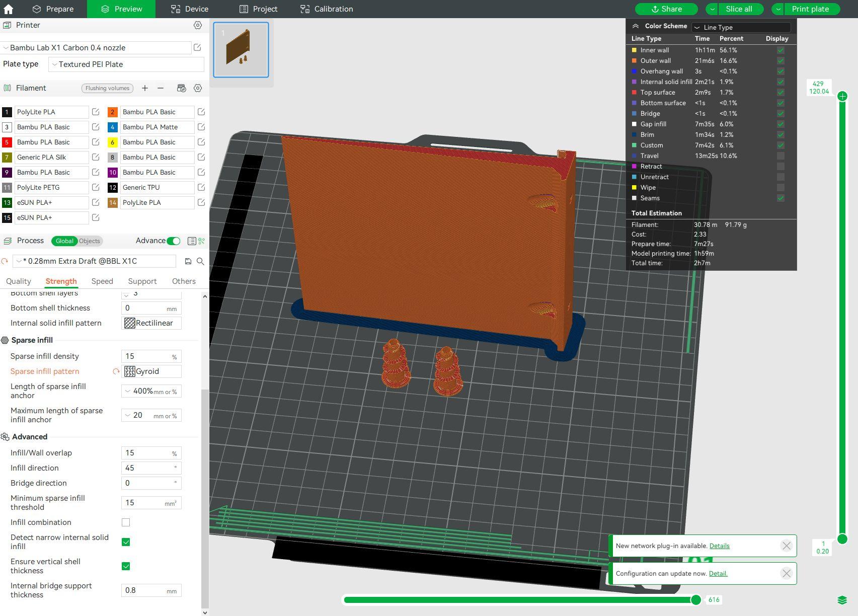Image resolution: width=858 pixels, height=616 pixels.
Task: Open the Printer settings gear icon
Action: (198, 25)
